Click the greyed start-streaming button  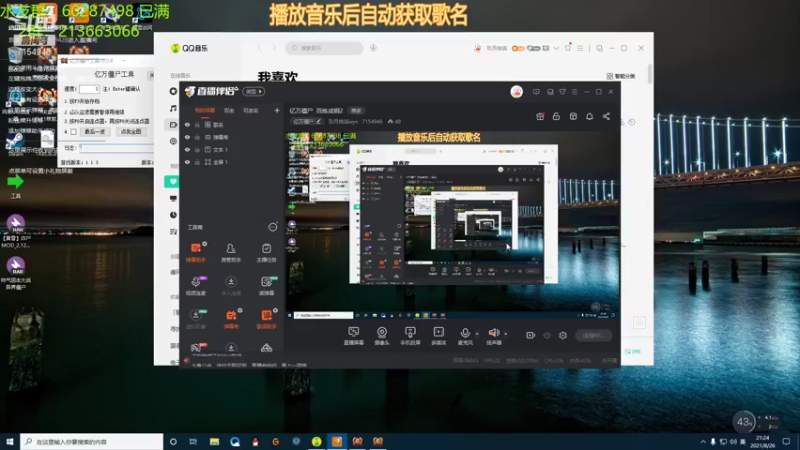click(x=593, y=335)
